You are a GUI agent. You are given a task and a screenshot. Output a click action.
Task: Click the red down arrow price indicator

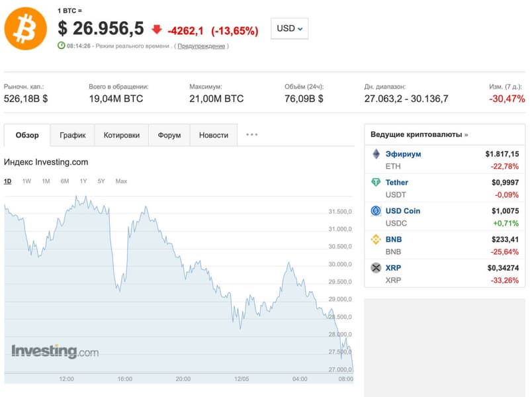point(157,29)
